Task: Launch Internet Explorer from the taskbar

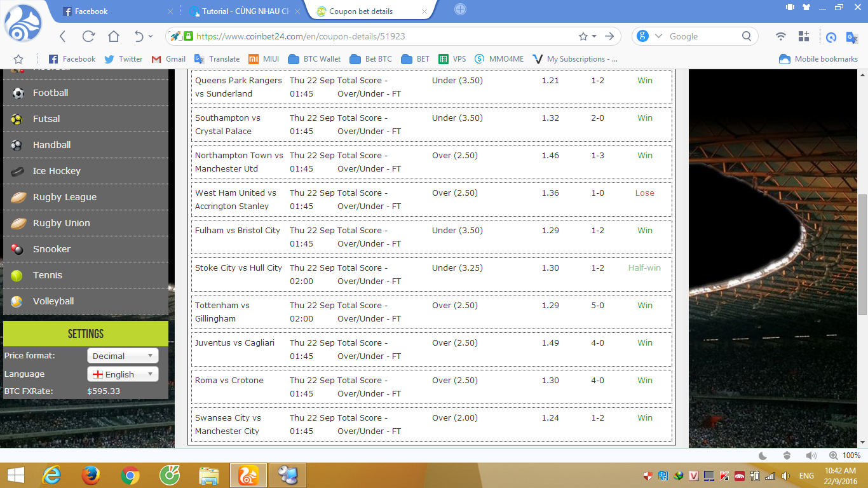Action: coord(51,475)
